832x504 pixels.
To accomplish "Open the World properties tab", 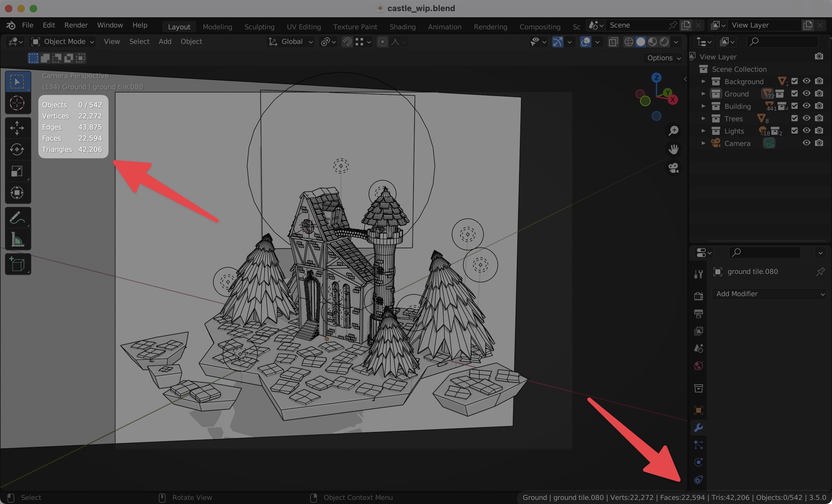I will [698, 366].
